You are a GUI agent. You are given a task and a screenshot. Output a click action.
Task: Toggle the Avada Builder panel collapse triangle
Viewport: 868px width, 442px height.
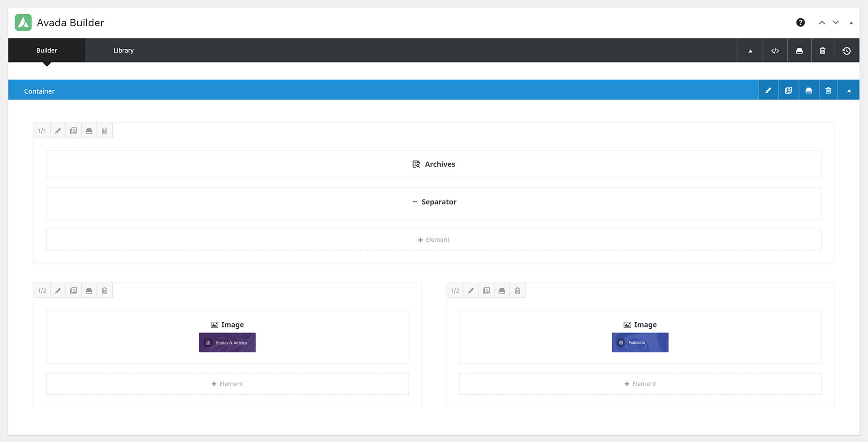[x=851, y=23]
